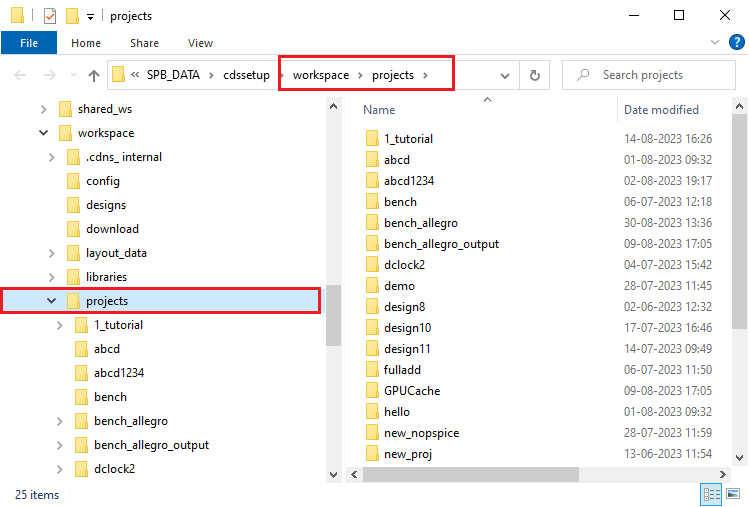Image resolution: width=749 pixels, height=507 pixels.
Task: Click the Refresh button in address bar
Action: point(535,75)
